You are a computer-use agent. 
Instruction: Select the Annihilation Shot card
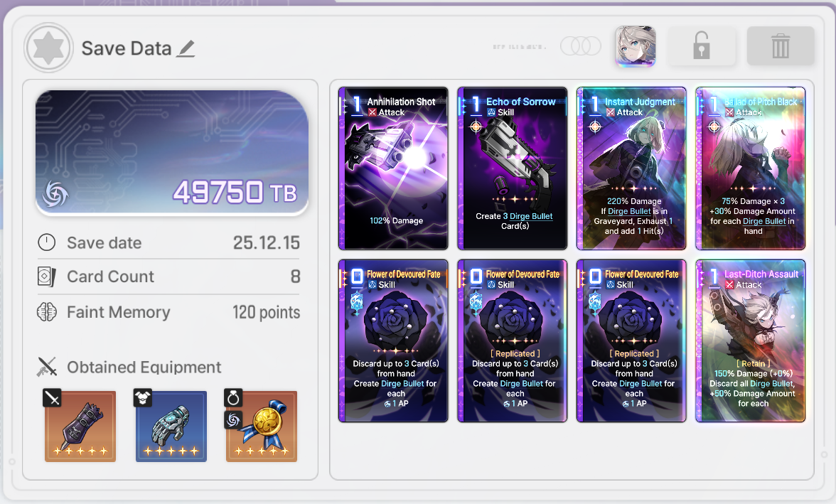click(x=394, y=168)
